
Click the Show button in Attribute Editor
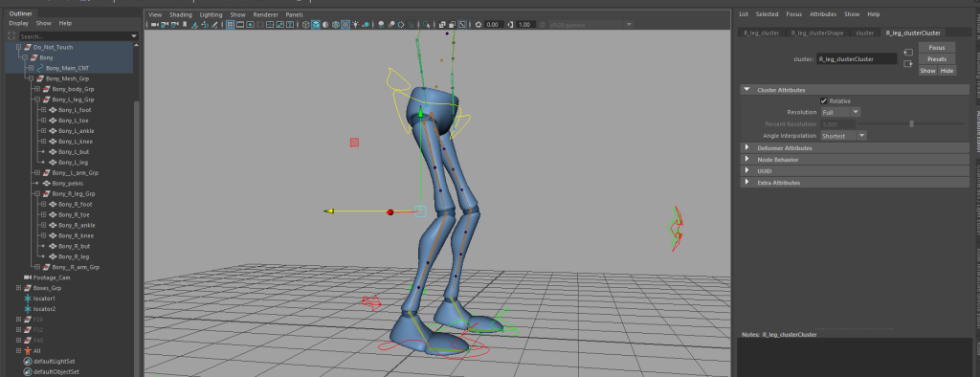(x=927, y=71)
